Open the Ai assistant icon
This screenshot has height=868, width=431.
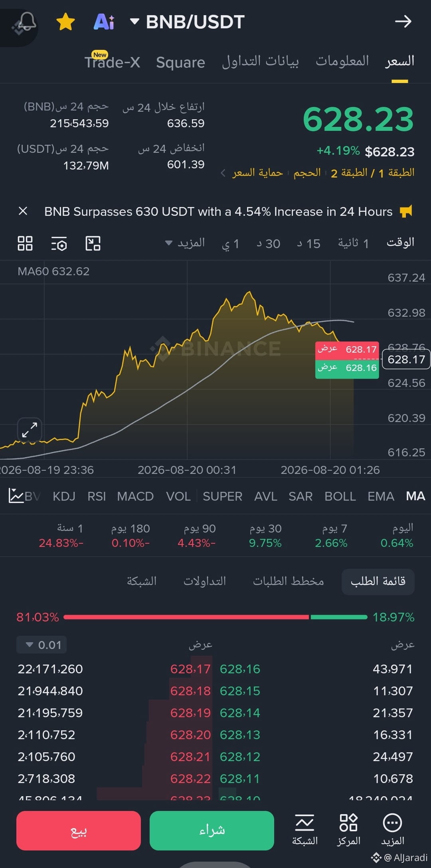(x=104, y=22)
